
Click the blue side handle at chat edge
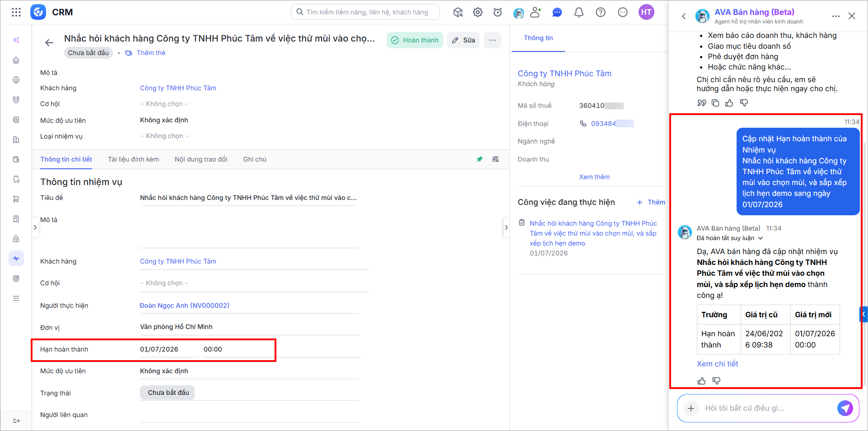pos(863,314)
